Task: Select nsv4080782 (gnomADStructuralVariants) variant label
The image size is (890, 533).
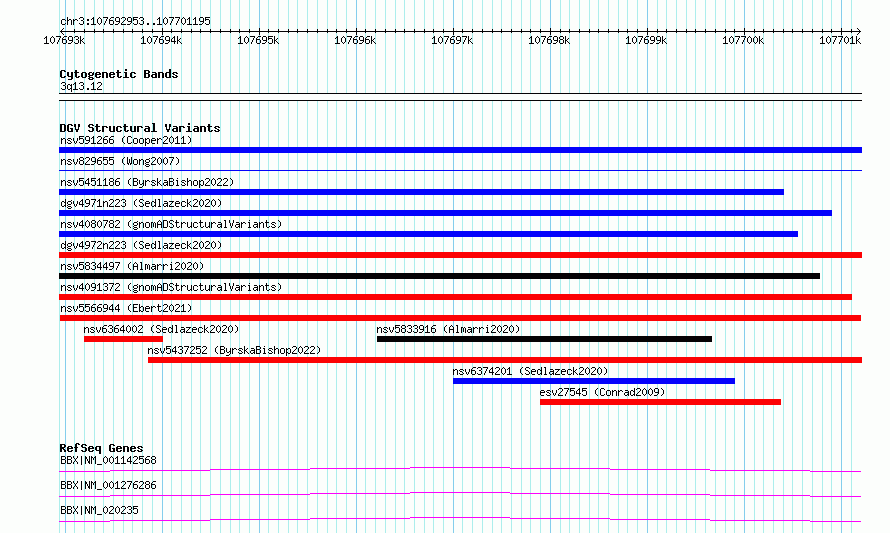Action: coord(171,224)
